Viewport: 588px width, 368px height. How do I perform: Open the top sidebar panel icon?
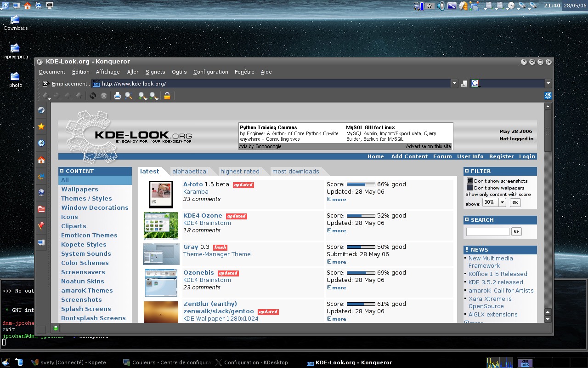(x=41, y=110)
